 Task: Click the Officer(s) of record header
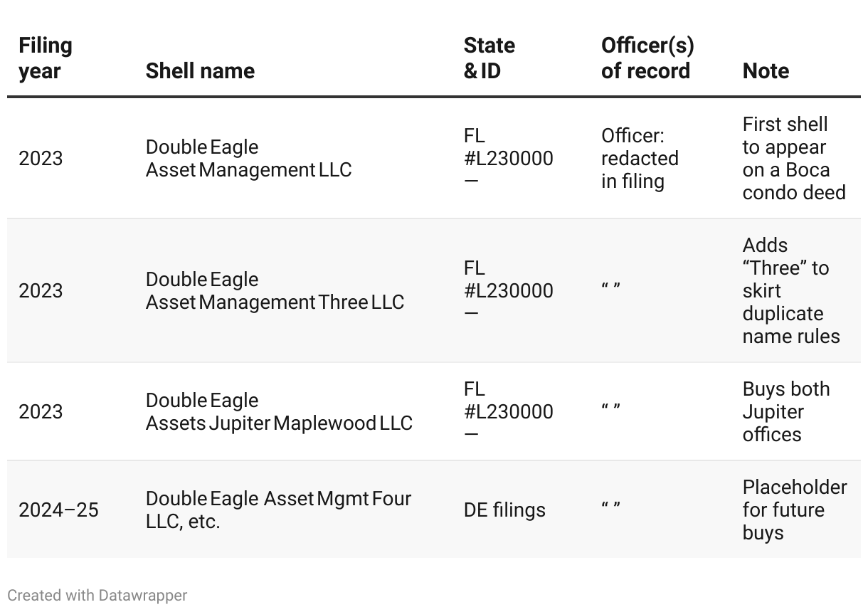tap(647, 58)
